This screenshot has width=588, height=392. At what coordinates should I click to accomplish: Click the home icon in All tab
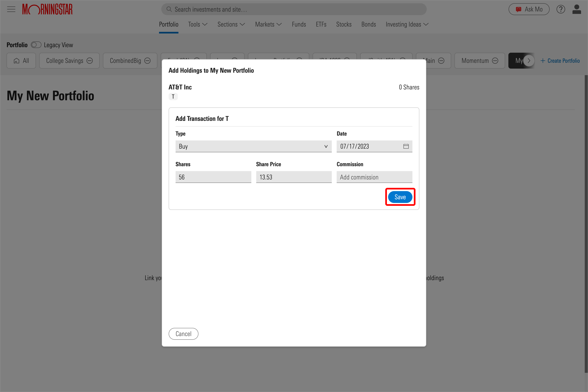(17, 60)
